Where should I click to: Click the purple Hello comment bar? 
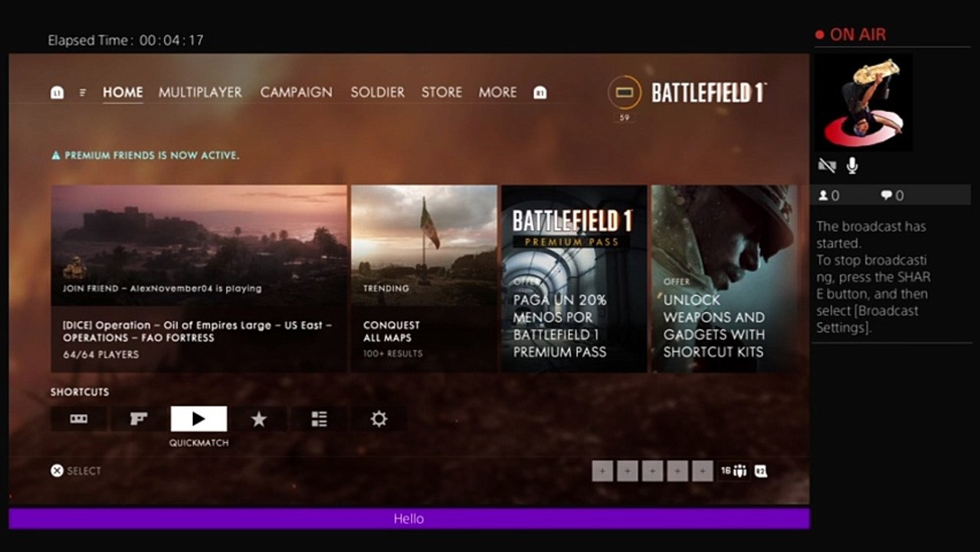tap(409, 519)
